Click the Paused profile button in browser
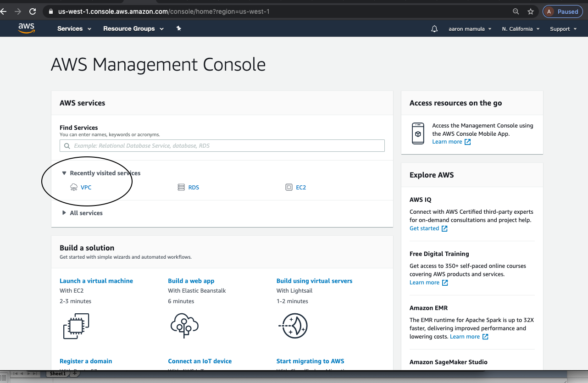588x383 pixels. point(562,11)
